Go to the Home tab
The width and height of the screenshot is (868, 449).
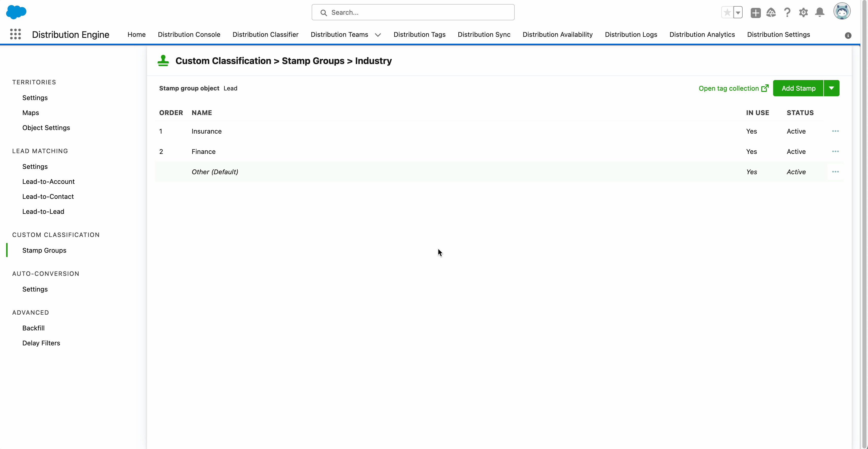[x=137, y=34]
